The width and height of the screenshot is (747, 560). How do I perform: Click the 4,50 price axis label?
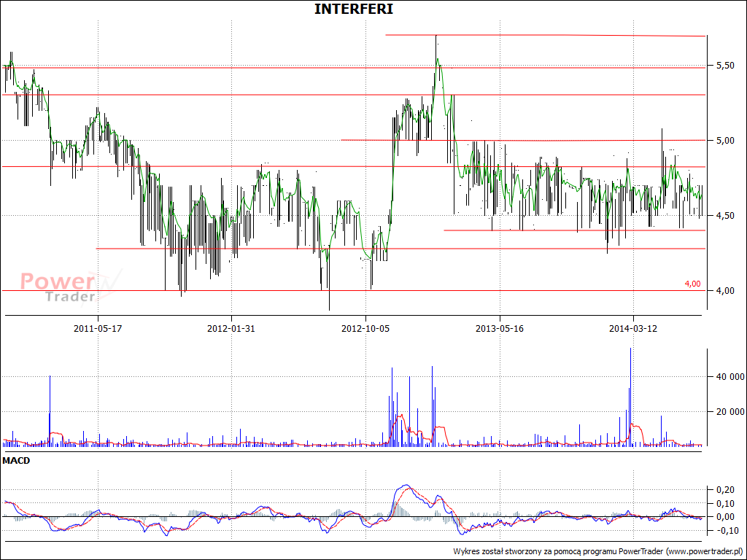click(725, 216)
